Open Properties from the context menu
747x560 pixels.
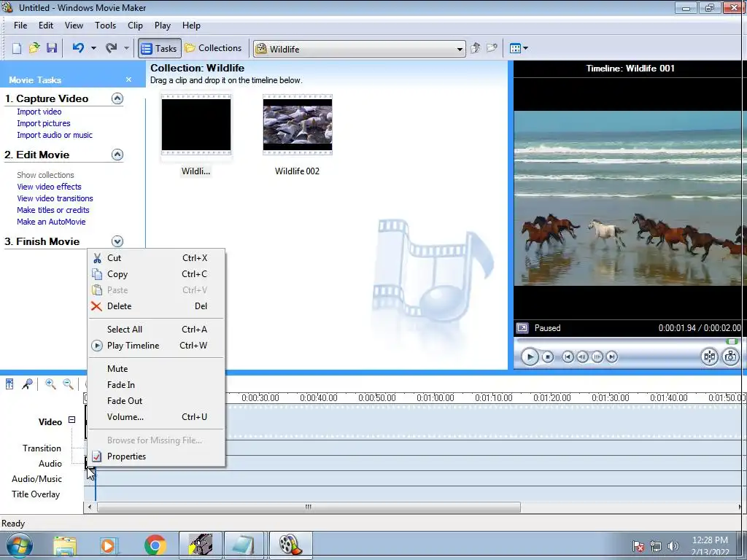156,456
